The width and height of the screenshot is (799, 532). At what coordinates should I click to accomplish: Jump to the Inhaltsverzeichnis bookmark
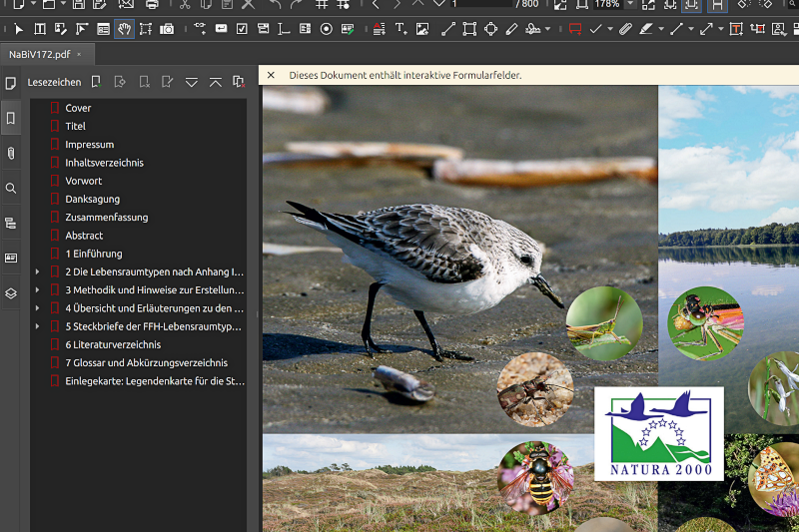105,163
